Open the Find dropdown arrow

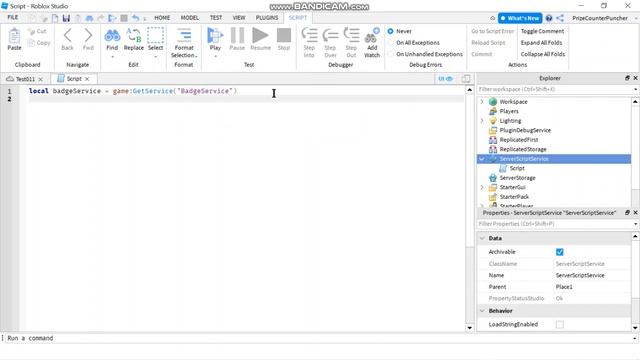pos(112,57)
